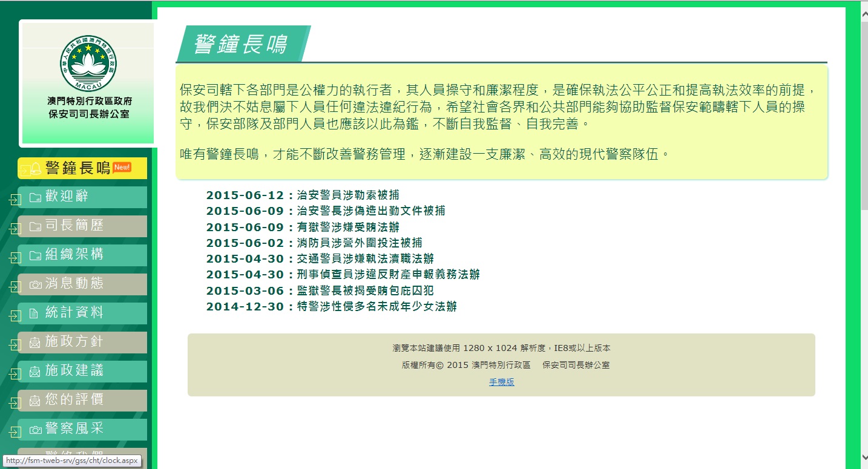Click the orange New! badge
Screen dimensions: 868x469
click(x=122, y=167)
